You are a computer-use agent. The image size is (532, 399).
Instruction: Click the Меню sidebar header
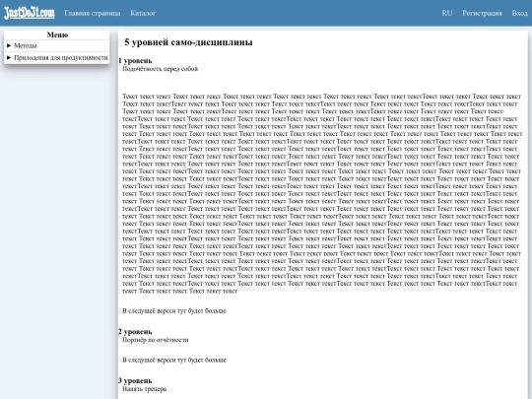point(57,34)
